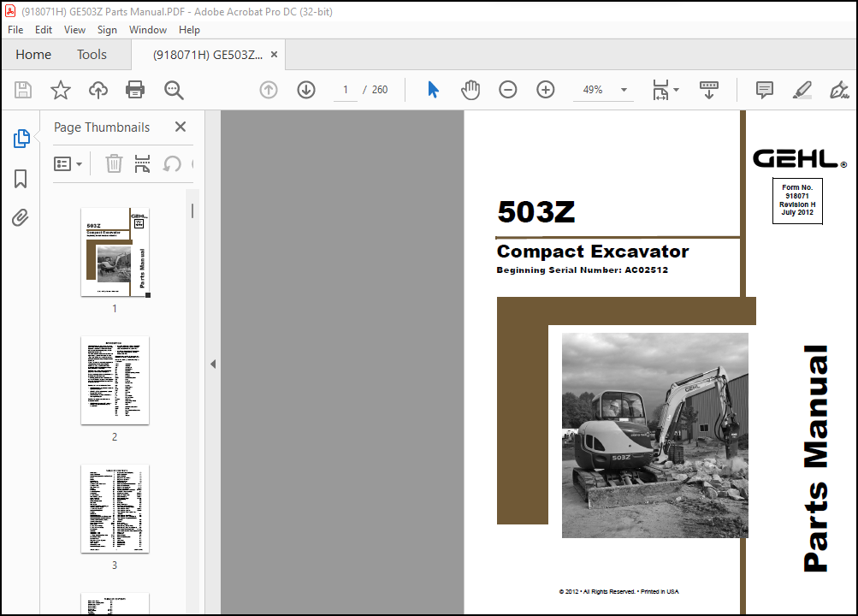Switch to the Tools tab
This screenshot has height=616, width=858.
click(92, 55)
